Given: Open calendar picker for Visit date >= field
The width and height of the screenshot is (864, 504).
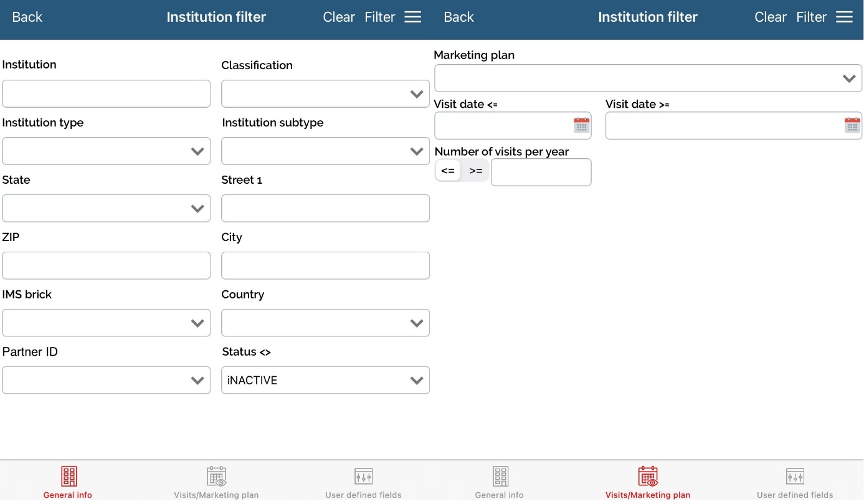Looking at the screenshot, I should coord(852,125).
